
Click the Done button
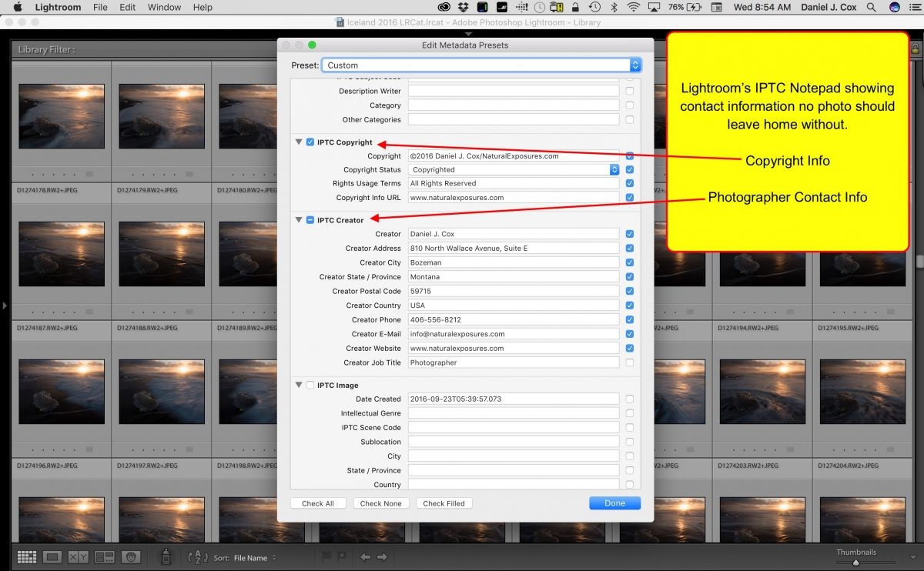click(x=614, y=503)
